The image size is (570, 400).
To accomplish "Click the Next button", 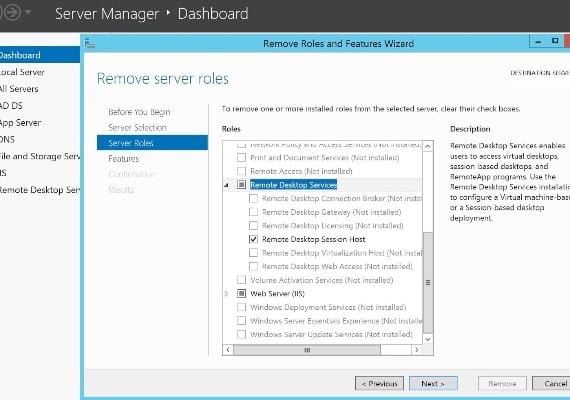I will click(433, 383).
